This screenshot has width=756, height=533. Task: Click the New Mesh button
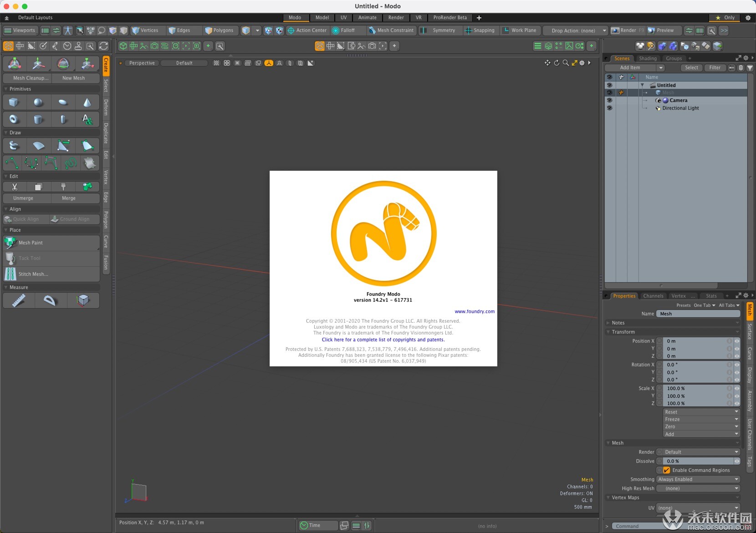[x=76, y=78]
